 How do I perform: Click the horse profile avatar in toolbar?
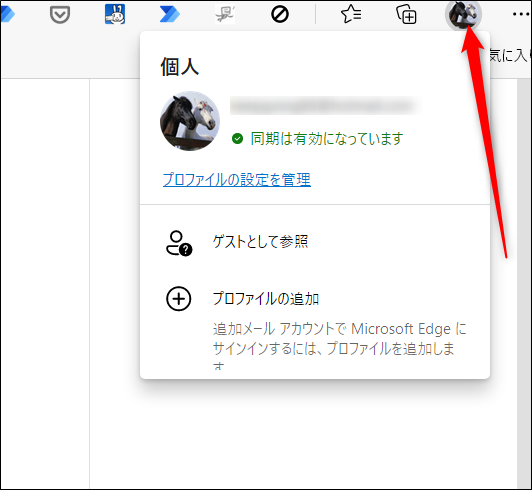463,15
